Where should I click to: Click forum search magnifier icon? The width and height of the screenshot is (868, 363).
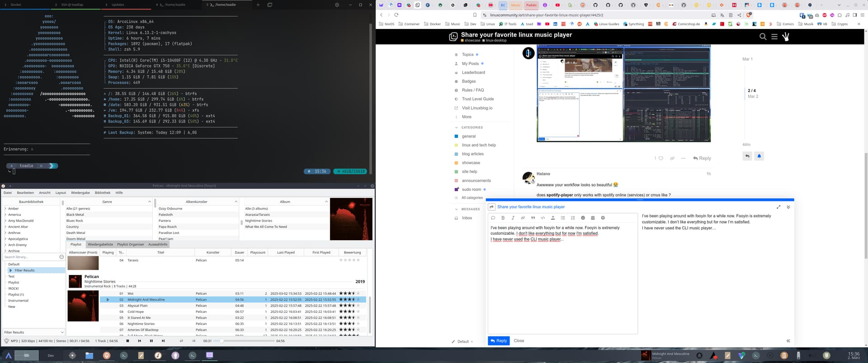[763, 37]
